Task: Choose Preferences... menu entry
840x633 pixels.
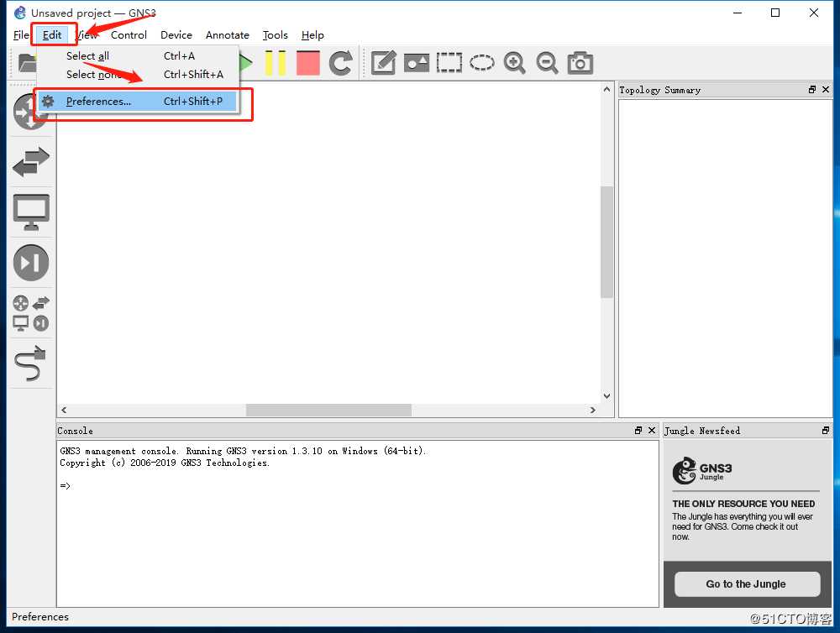Action: 137,102
